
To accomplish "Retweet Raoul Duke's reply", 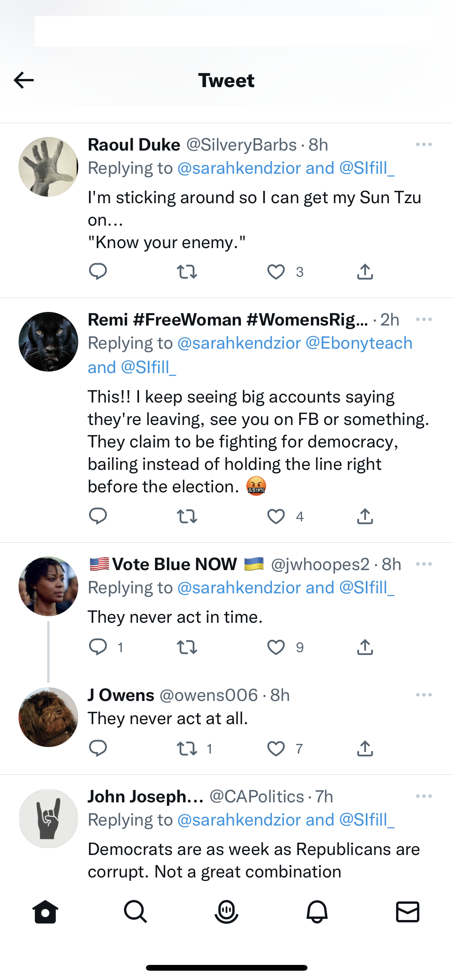I will point(187,272).
